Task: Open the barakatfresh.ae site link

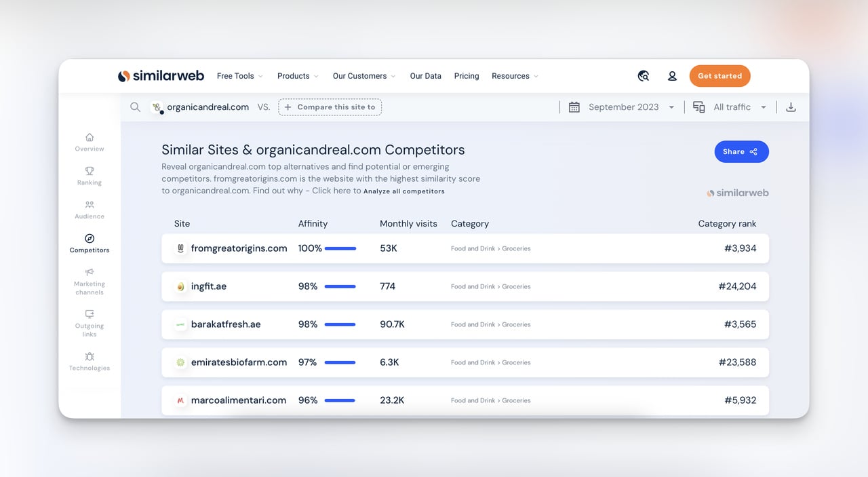Action: click(226, 324)
